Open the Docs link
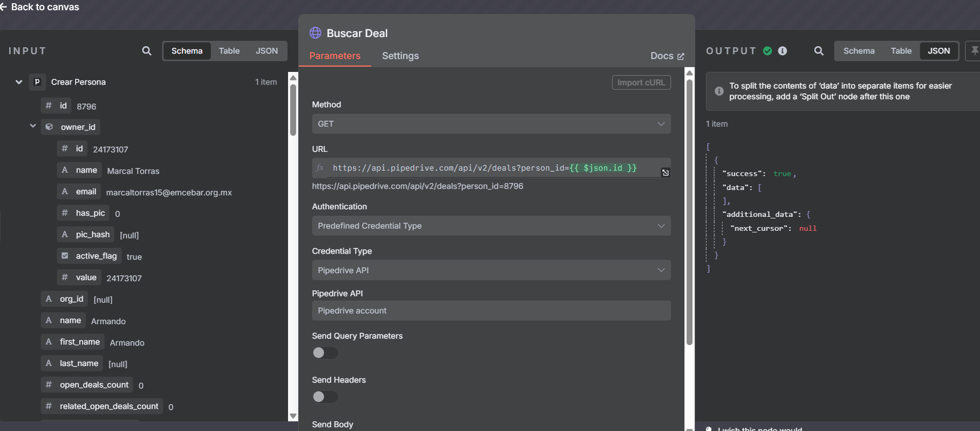Viewport: 980px width, 431px height. [x=667, y=56]
